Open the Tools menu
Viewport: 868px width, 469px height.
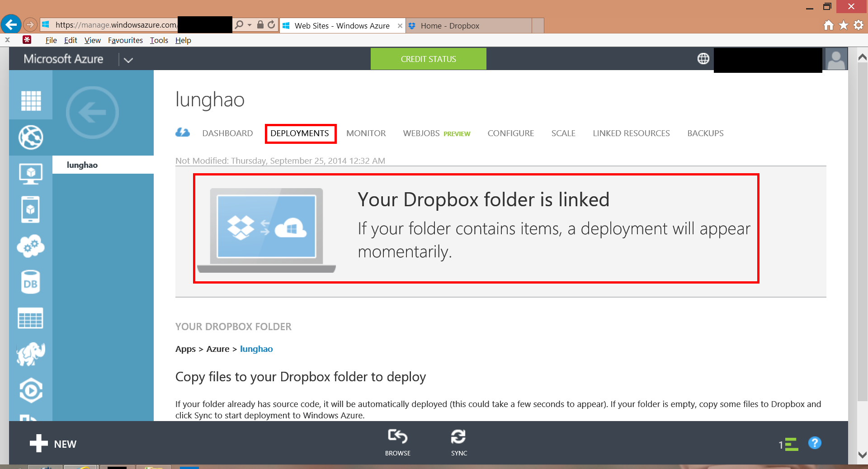pos(159,40)
